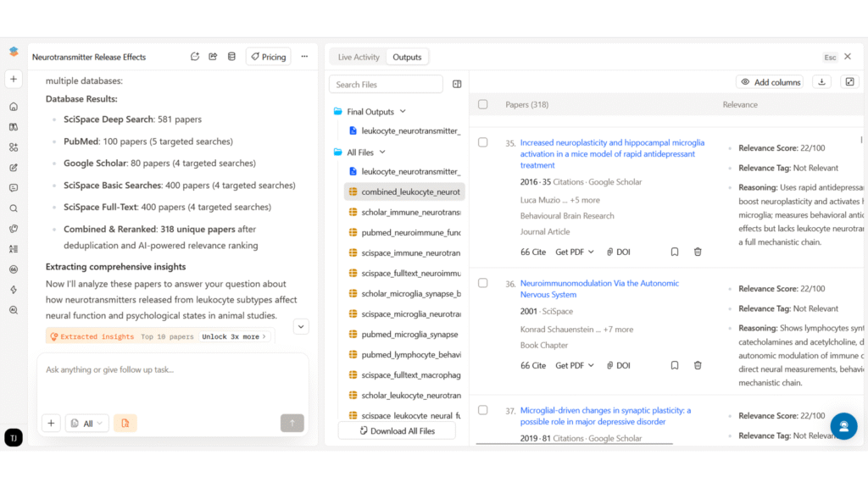Collapse the All Files folder
Image resolution: width=868 pixels, height=488 pixels.
(382, 152)
